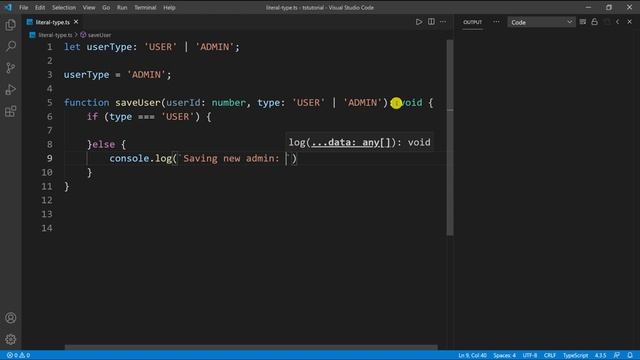The width and height of the screenshot is (640, 360).
Task: Click the saveUser function name
Action: 138,102
